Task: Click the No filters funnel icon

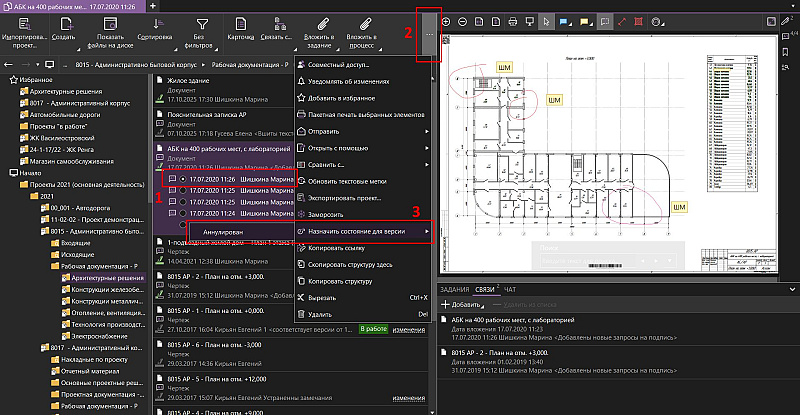Action: point(201,23)
